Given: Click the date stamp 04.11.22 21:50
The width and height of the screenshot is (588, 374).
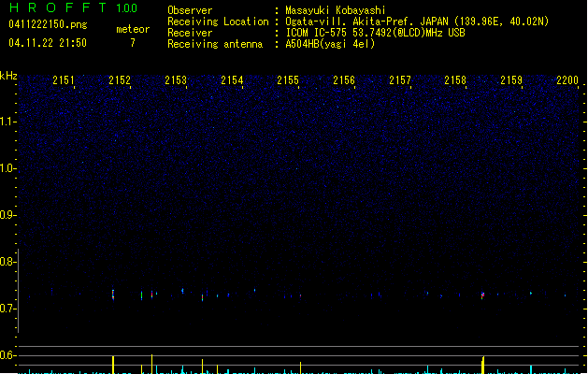Looking at the screenshot, I should (x=48, y=43).
